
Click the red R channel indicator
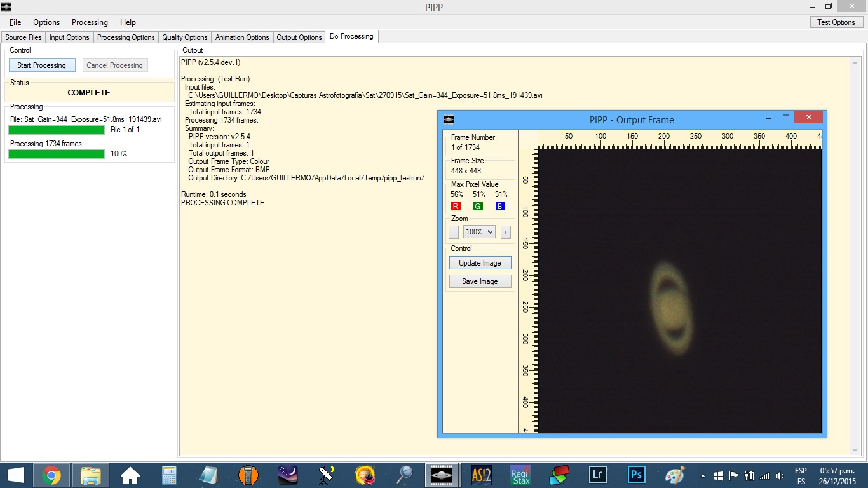click(456, 207)
